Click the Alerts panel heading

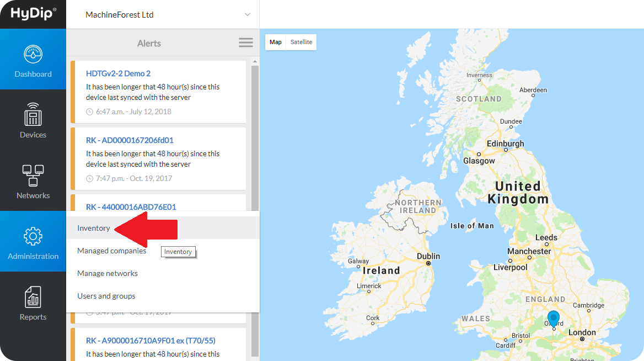pyautogui.click(x=149, y=43)
